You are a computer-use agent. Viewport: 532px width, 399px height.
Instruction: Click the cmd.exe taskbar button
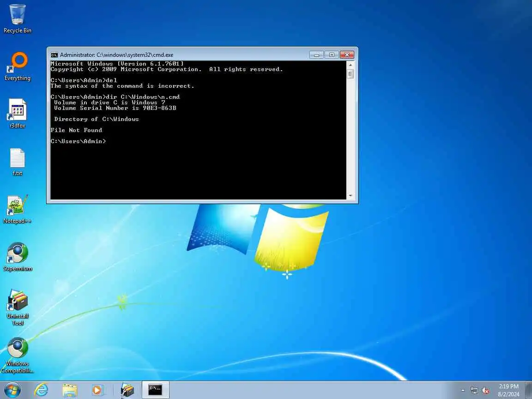point(155,390)
